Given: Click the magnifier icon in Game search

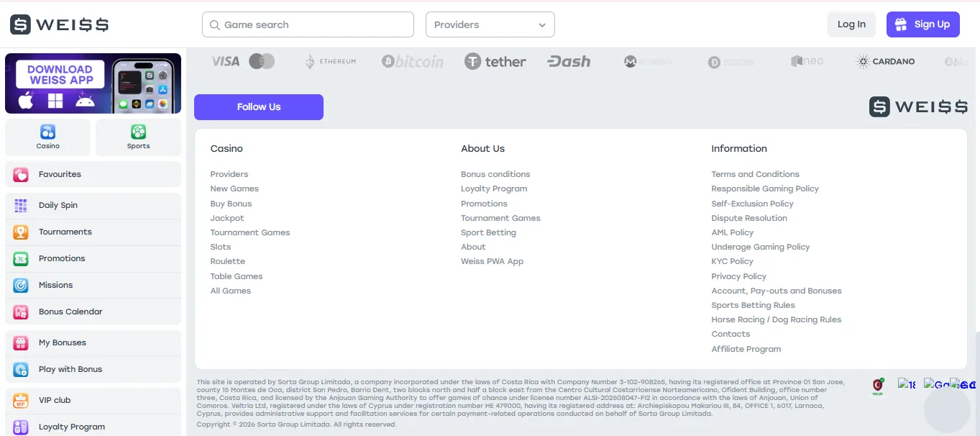Looking at the screenshot, I should 214,25.
